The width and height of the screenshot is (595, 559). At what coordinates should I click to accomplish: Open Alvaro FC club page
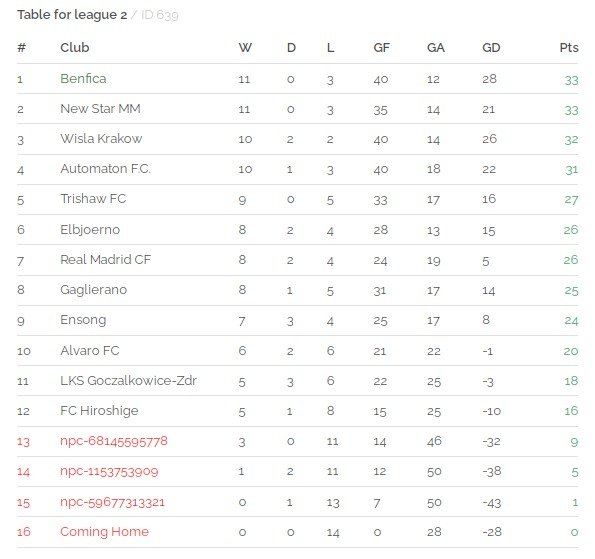pos(90,350)
